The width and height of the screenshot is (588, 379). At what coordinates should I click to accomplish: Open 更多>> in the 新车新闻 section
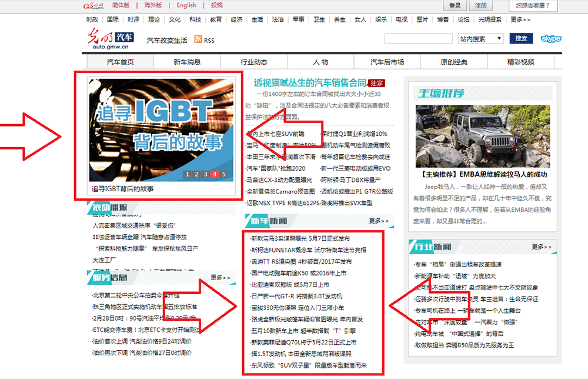click(x=379, y=221)
